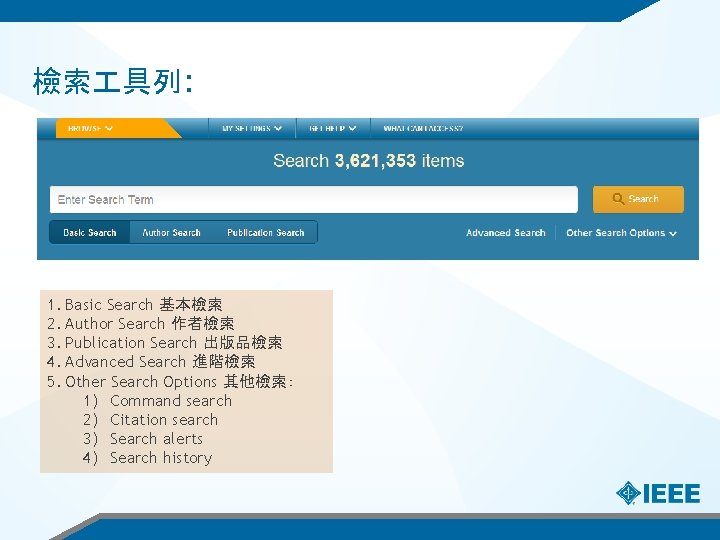
Task: Click the orange Search button
Action: 638,199
